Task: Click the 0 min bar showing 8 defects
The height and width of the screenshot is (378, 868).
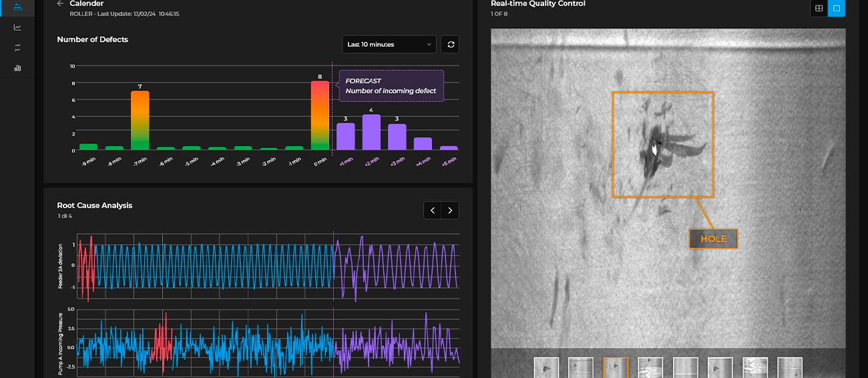Action: pos(320,115)
